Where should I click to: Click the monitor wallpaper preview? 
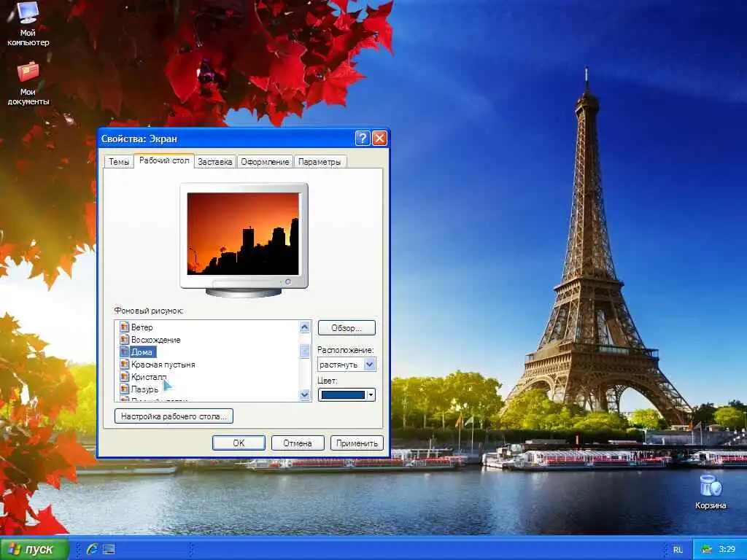pyautogui.click(x=243, y=234)
